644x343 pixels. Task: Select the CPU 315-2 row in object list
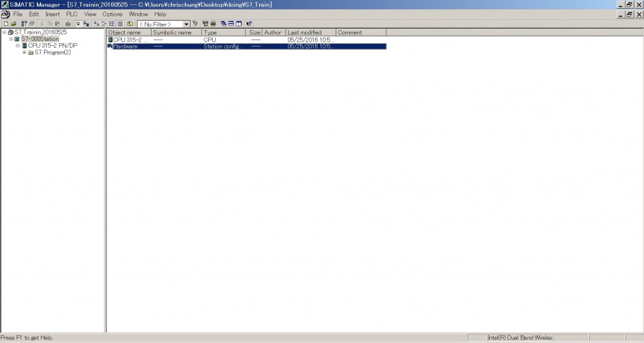pyautogui.click(x=247, y=40)
